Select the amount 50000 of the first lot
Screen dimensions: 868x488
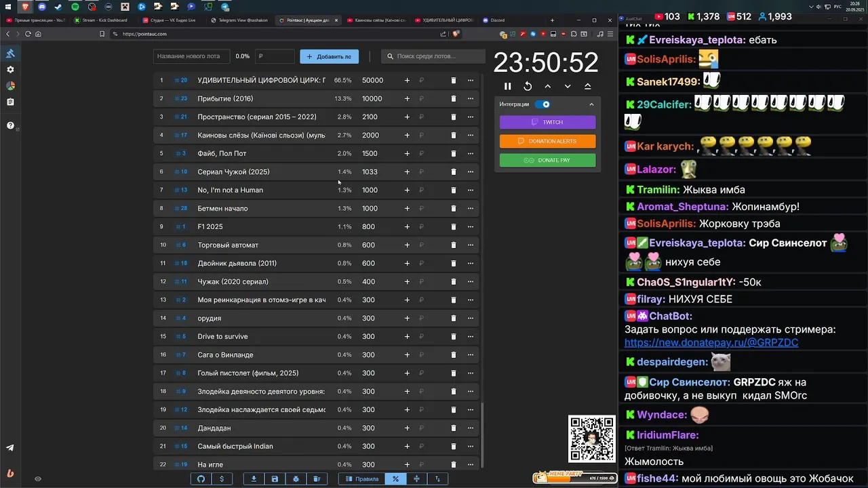(x=373, y=80)
